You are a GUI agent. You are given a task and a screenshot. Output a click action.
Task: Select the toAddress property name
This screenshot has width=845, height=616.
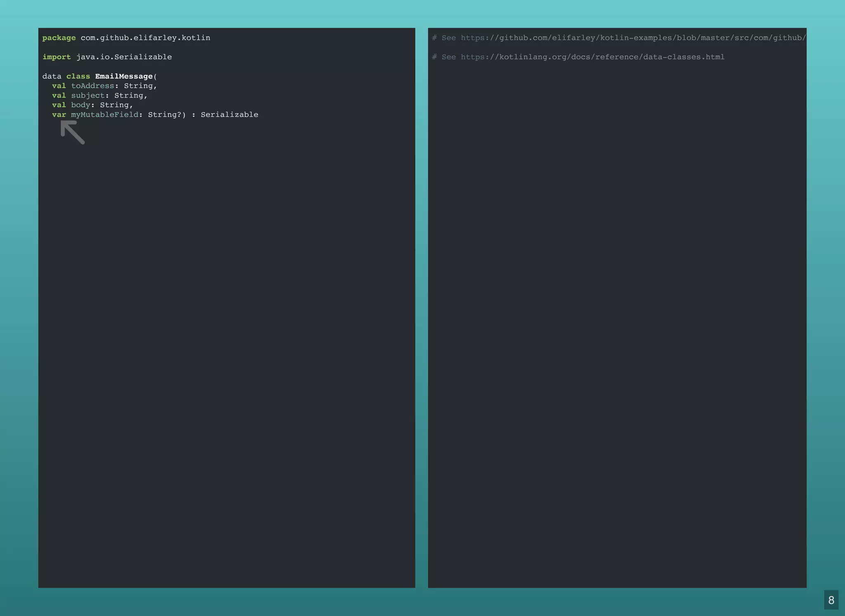92,86
